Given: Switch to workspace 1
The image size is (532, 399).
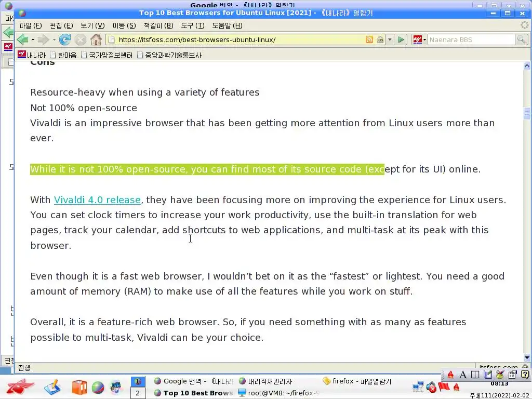Looking at the screenshot, I should click(138, 381).
